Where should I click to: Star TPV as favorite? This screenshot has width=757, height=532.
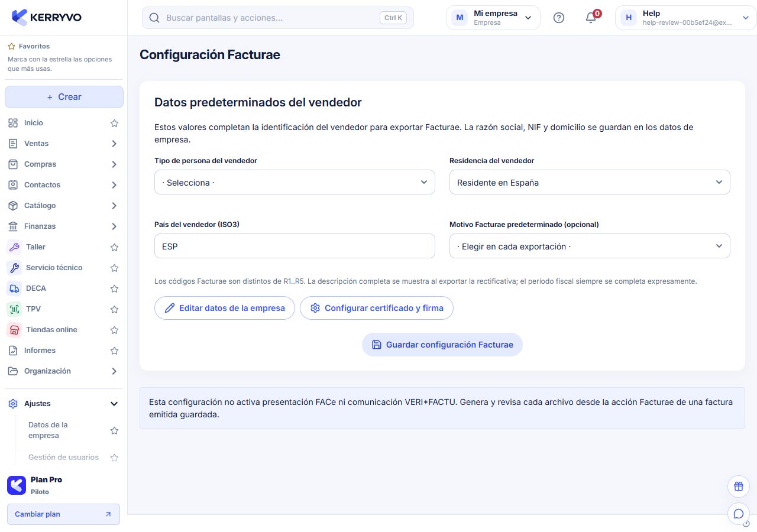(115, 309)
